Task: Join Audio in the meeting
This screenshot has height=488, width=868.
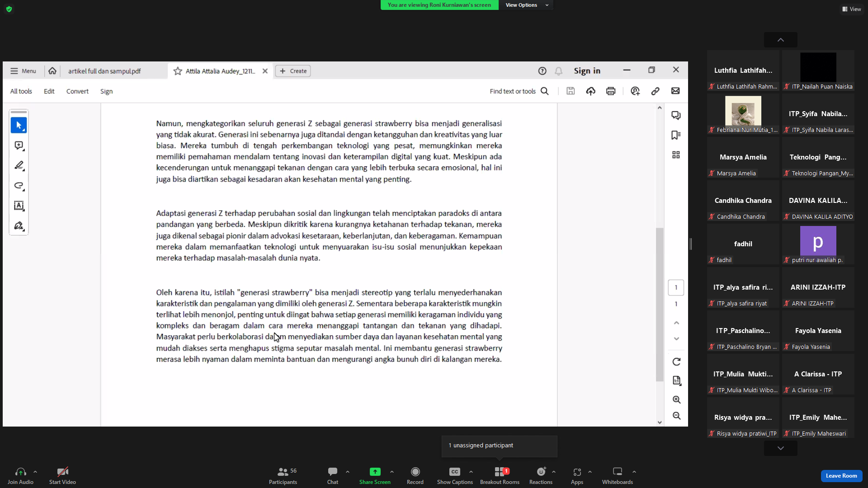Action: pos(20,476)
